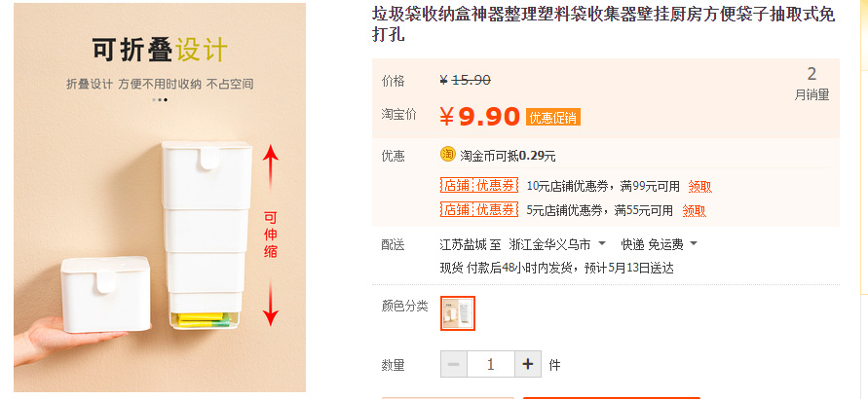Open the 浙江金华义乌市 destination dropdown
Image resolution: width=868 pixels, height=399 pixels.
[x=558, y=243]
